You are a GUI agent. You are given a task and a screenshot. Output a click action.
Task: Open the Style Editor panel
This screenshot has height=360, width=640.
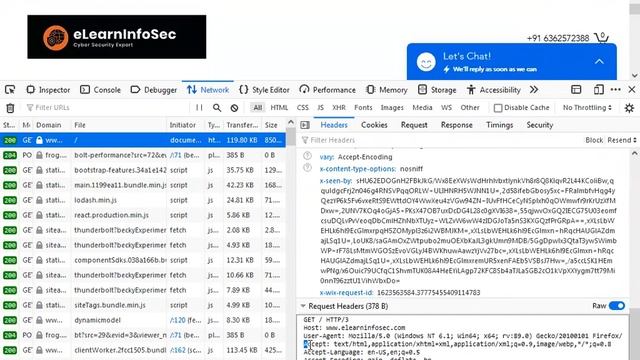coord(264,90)
